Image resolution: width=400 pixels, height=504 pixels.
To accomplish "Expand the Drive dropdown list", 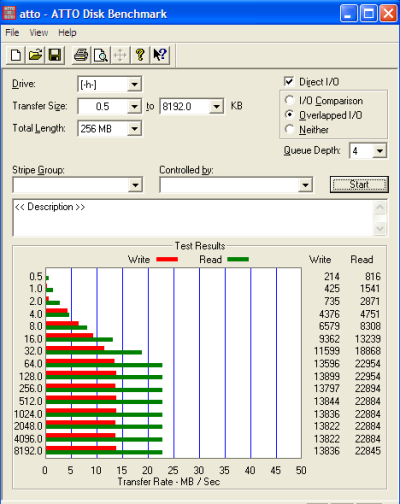I will tap(134, 84).
